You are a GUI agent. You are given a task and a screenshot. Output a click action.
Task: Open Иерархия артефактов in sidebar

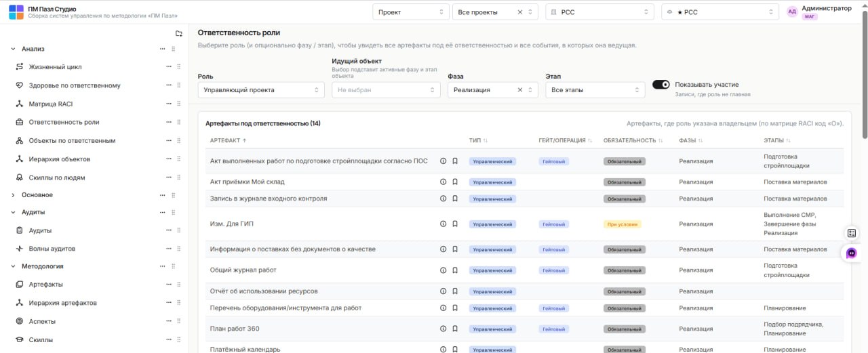[x=62, y=303]
